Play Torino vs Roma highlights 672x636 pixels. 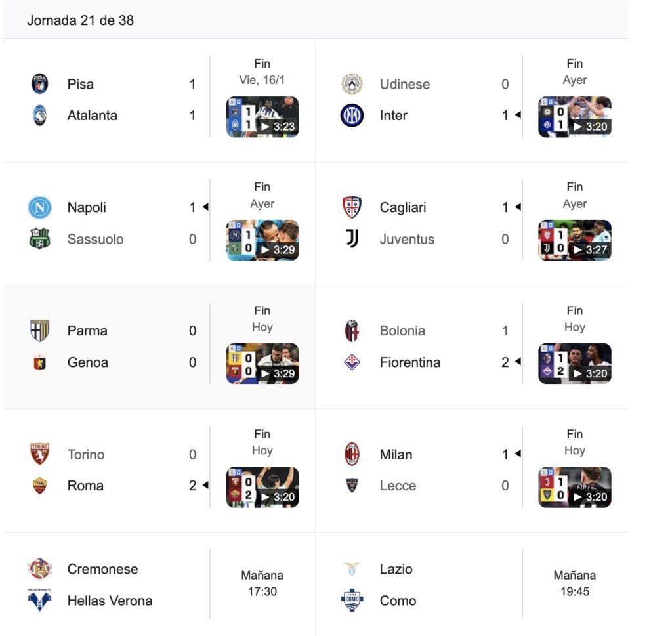click(x=262, y=487)
